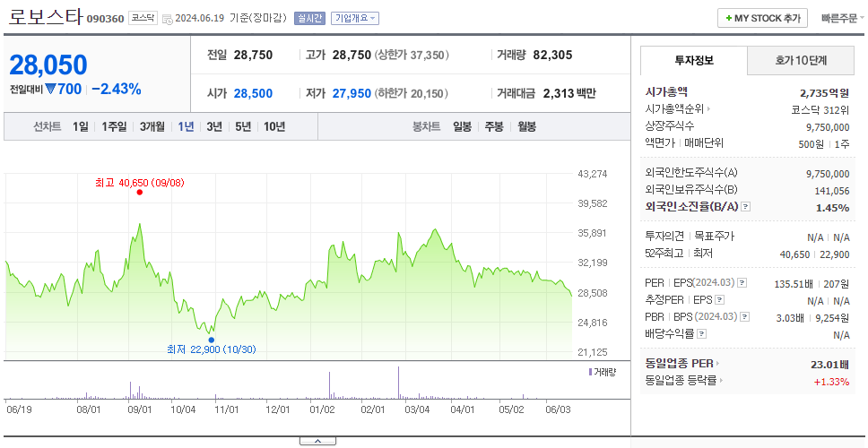Viewport: 868px width, 448px height.
Task: Click the 저가 value 27,950
Action: (x=352, y=93)
